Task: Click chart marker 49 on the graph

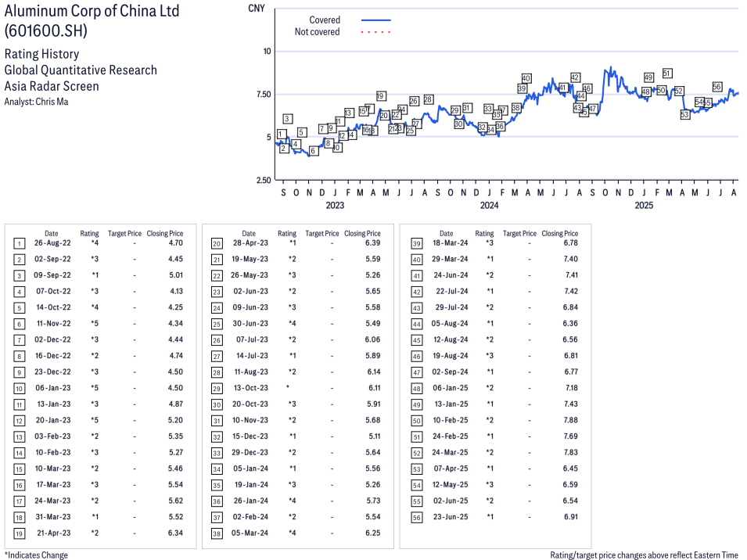Action: [x=648, y=77]
